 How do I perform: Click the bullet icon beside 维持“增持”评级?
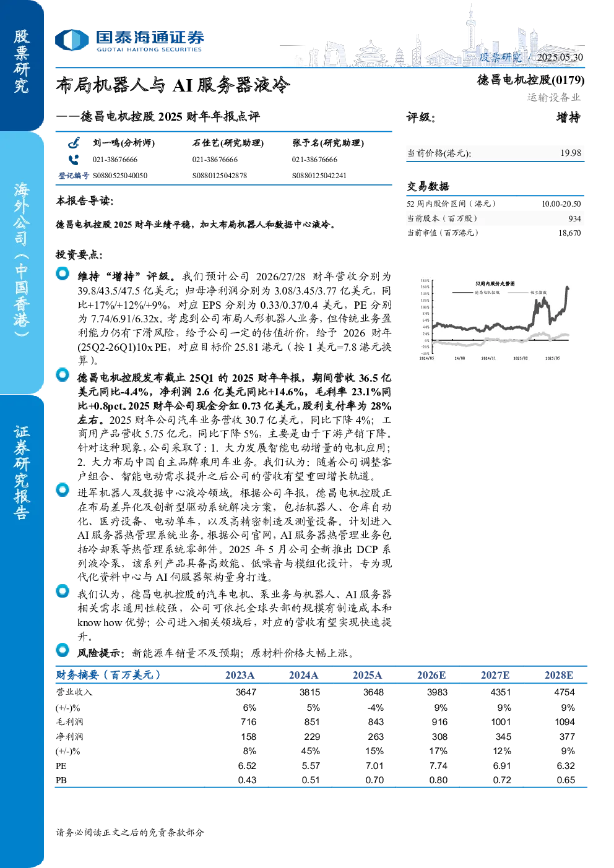63,273
